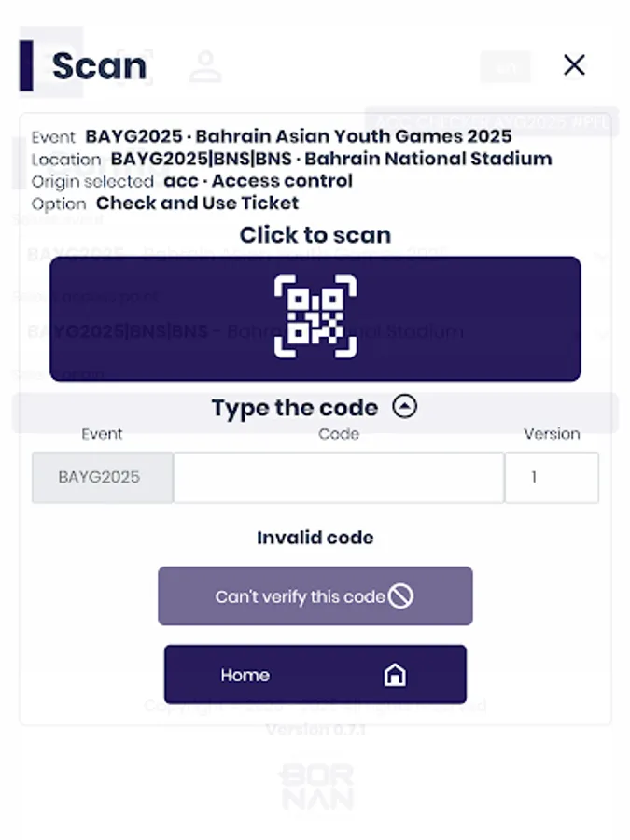
Task: Focus the Version number field
Action: 551,477
